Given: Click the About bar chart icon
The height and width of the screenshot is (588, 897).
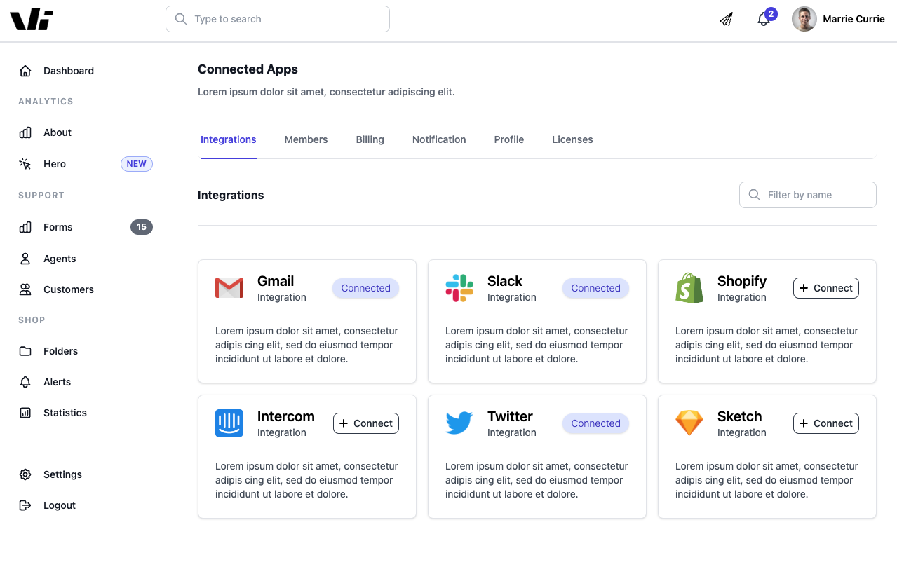Looking at the screenshot, I should (25, 132).
